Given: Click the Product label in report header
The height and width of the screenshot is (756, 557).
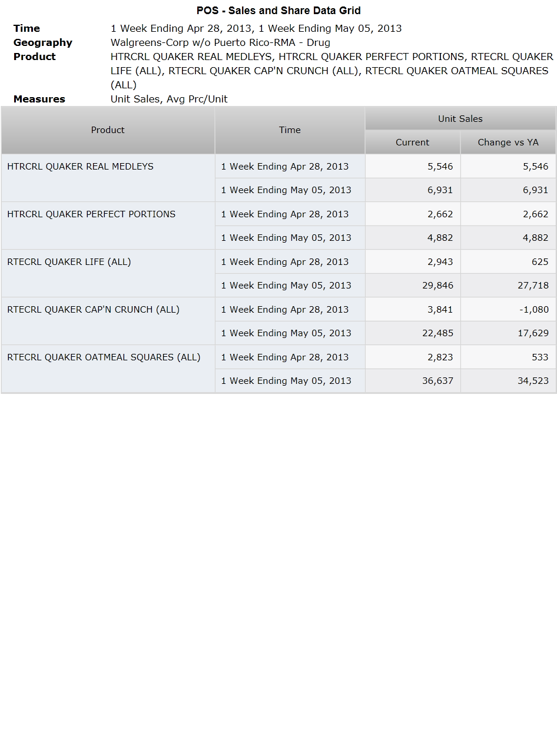Looking at the screenshot, I should [x=35, y=57].
